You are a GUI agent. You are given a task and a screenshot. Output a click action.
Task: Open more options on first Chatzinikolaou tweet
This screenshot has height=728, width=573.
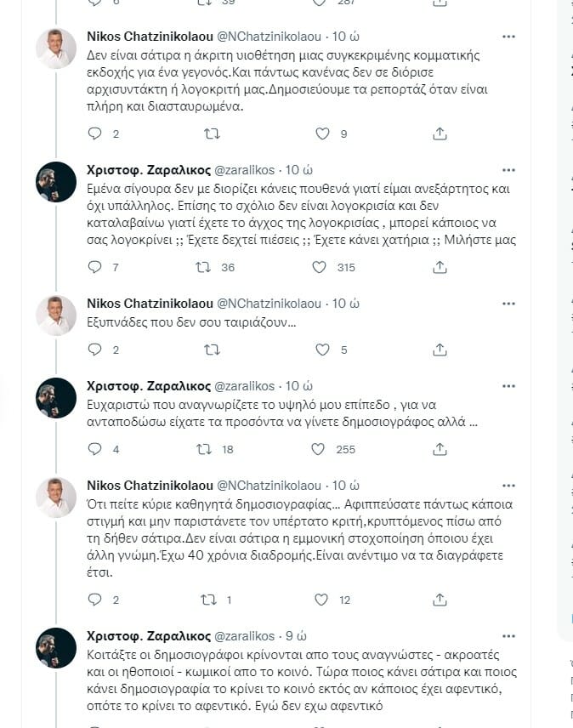508,37
